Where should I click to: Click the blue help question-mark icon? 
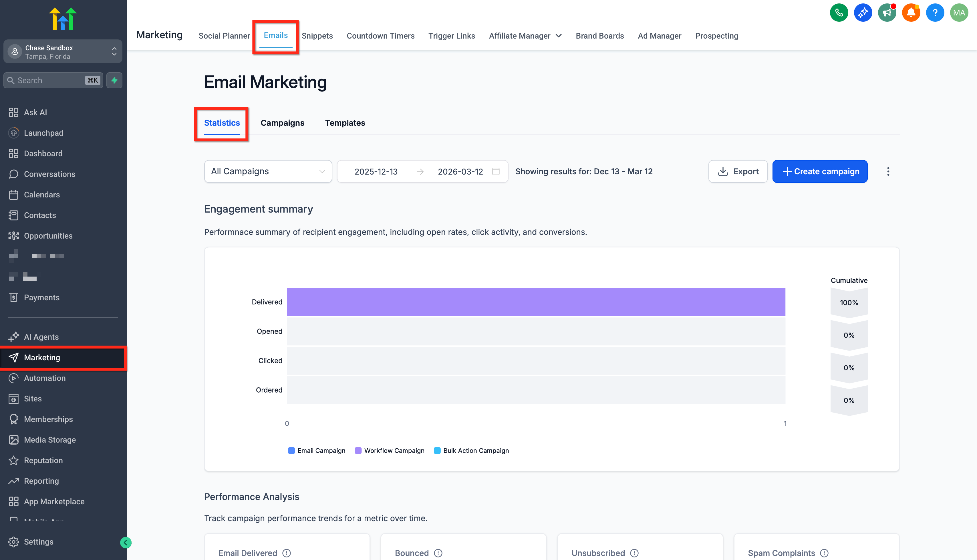pyautogui.click(x=935, y=13)
